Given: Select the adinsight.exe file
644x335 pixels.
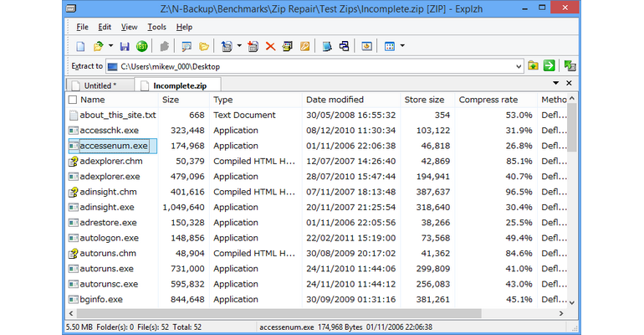Looking at the screenshot, I should 107,207.
